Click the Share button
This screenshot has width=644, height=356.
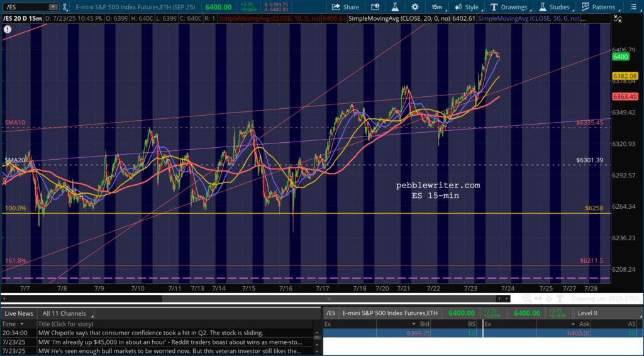point(346,7)
